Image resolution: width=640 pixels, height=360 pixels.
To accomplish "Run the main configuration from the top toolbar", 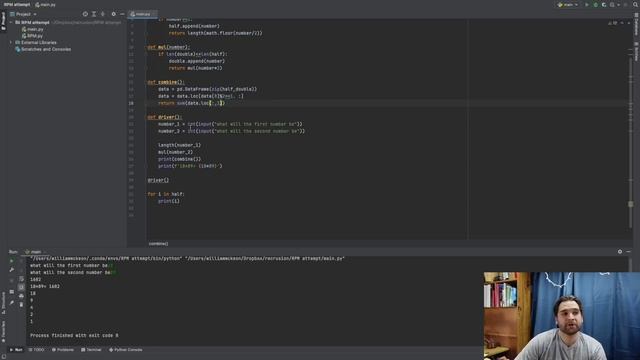I will click(x=587, y=5).
